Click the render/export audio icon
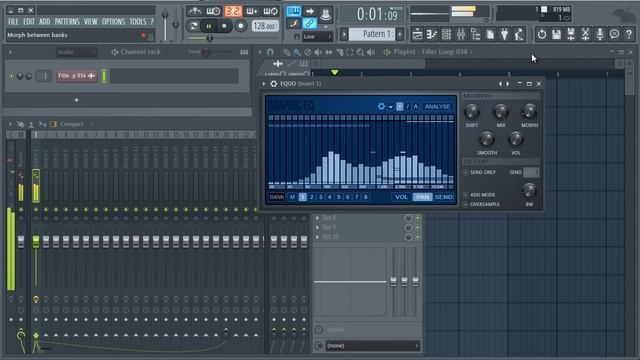 571,35
